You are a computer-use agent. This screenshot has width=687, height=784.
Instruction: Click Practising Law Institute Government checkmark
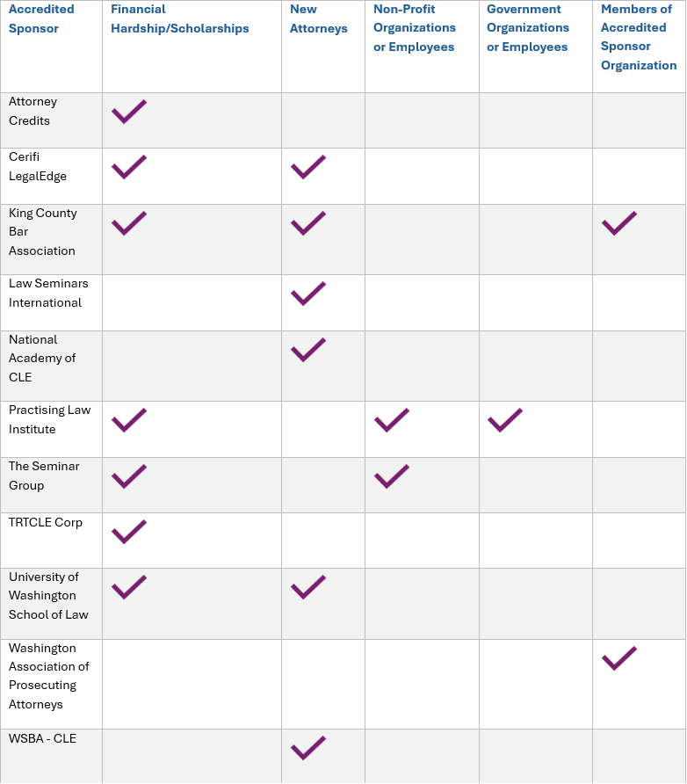tap(505, 420)
